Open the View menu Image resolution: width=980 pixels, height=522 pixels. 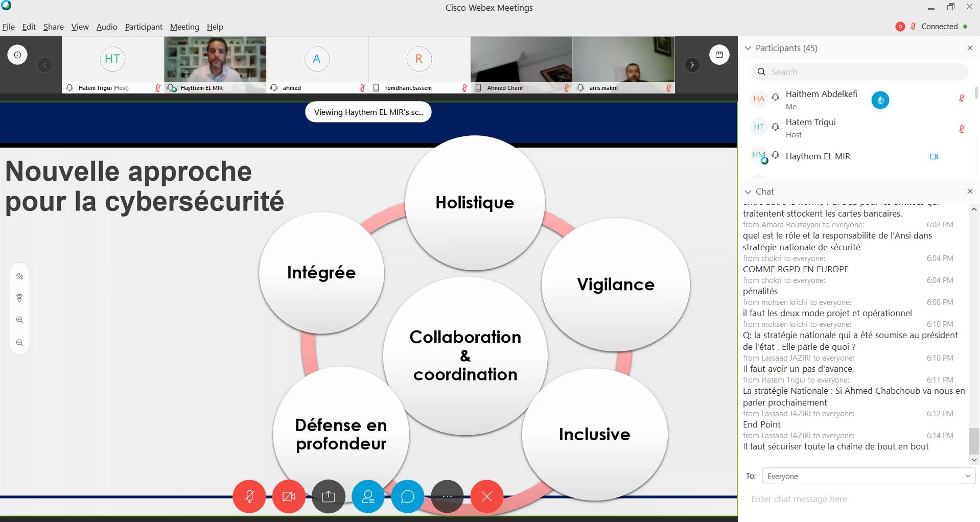click(80, 27)
